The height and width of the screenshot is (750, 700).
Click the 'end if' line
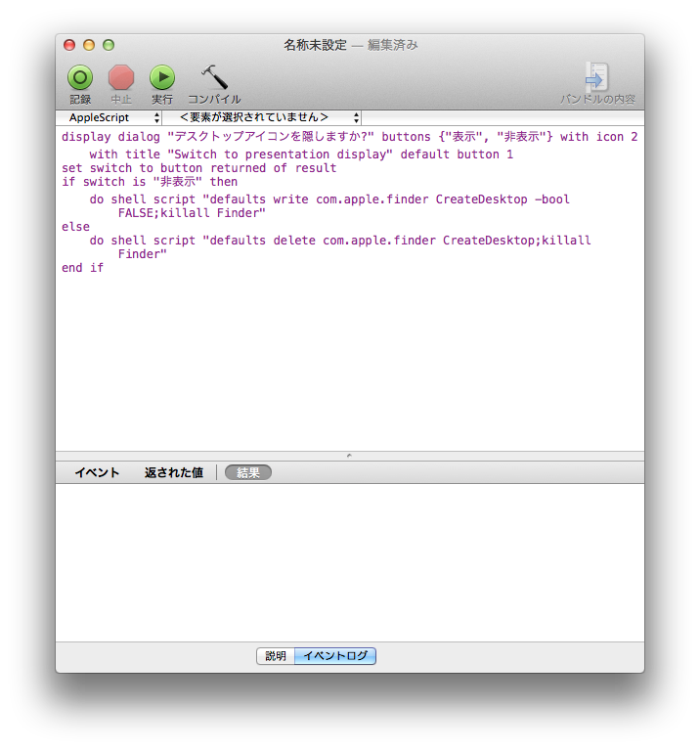tap(82, 268)
